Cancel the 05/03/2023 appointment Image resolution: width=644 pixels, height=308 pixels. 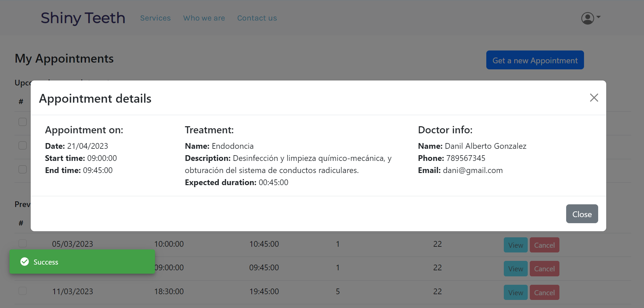(544, 245)
